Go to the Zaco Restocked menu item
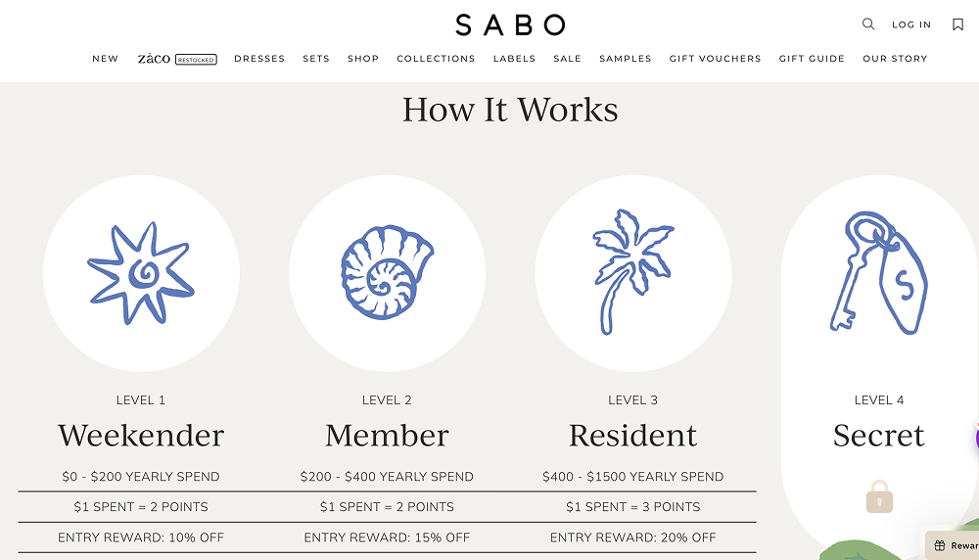 pos(176,59)
